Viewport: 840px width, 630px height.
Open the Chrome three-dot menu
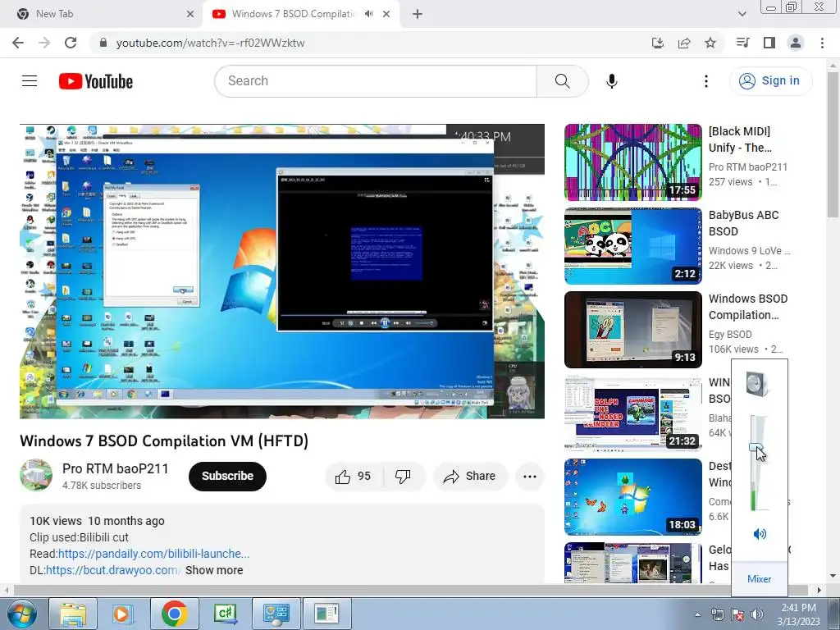[x=822, y=43]
